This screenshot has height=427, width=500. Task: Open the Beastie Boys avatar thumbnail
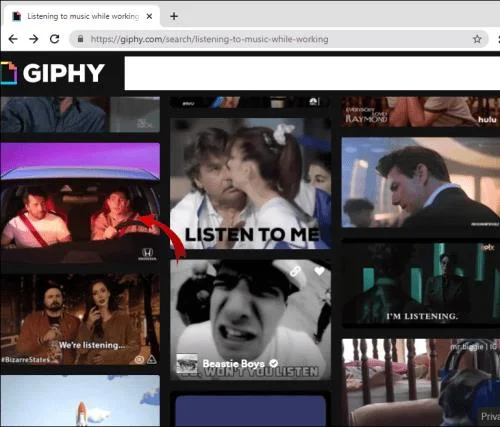click(187, 364)
